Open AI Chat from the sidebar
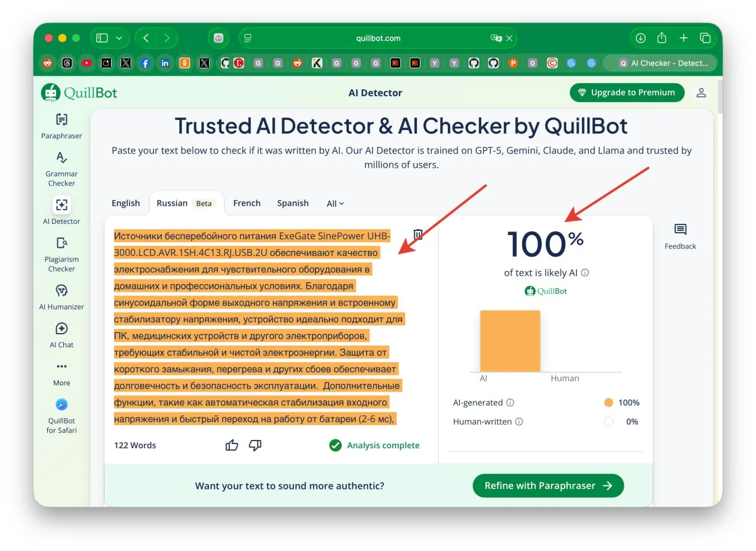The width and height of the screenshot is (756, 551). click(61, 329)
